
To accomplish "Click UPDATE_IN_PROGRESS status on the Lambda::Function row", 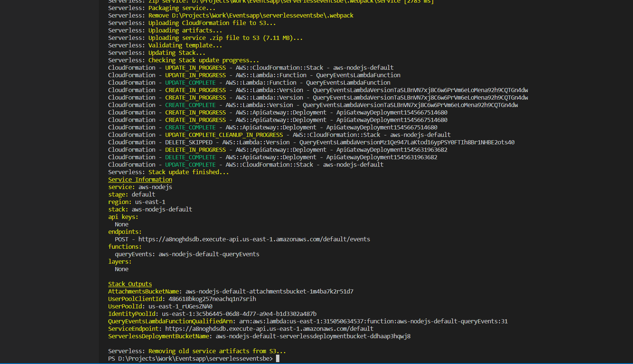I will coord(195,75).
